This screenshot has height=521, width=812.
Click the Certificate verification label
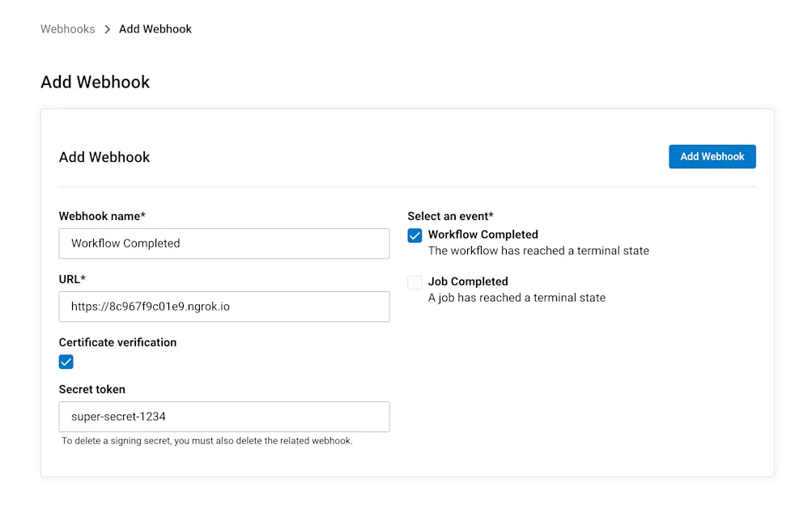(117, 342)
